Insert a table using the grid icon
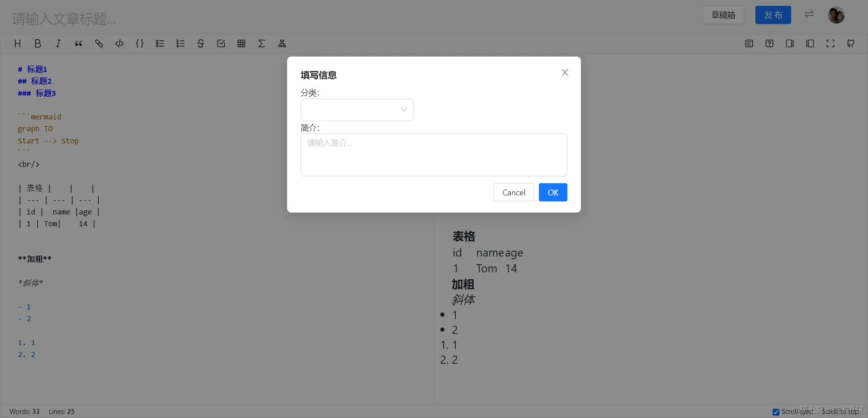868x418 pixels. (241, 43)
